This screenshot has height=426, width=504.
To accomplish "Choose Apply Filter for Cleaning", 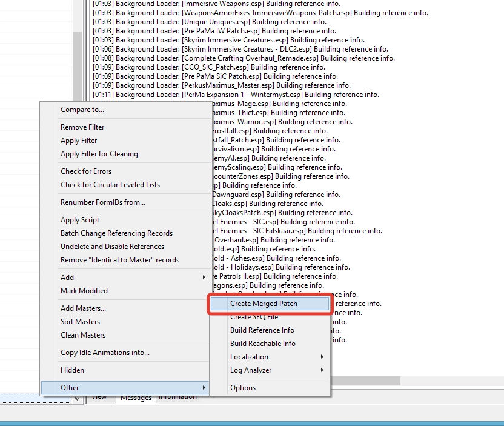I will coord(99,154).
